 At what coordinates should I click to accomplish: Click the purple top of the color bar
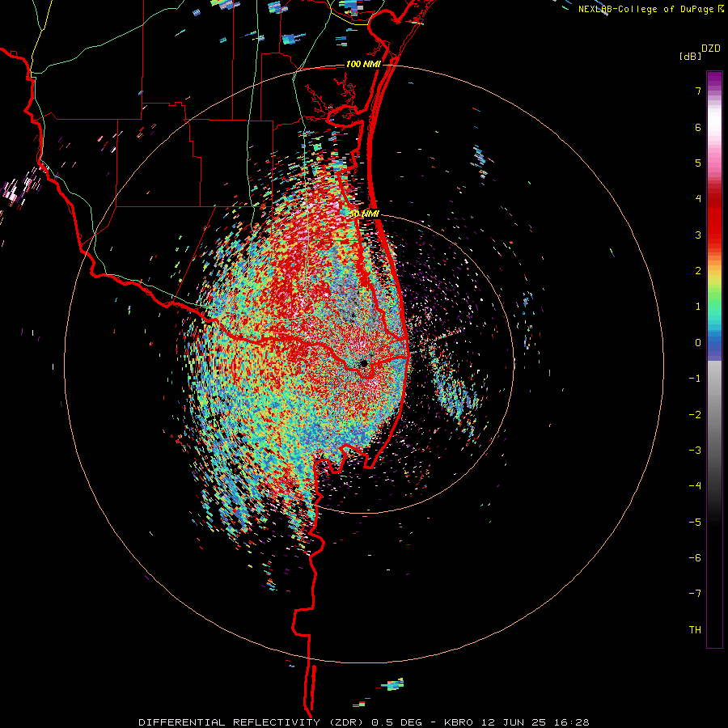pyautogui.click(x=714, y=79)
